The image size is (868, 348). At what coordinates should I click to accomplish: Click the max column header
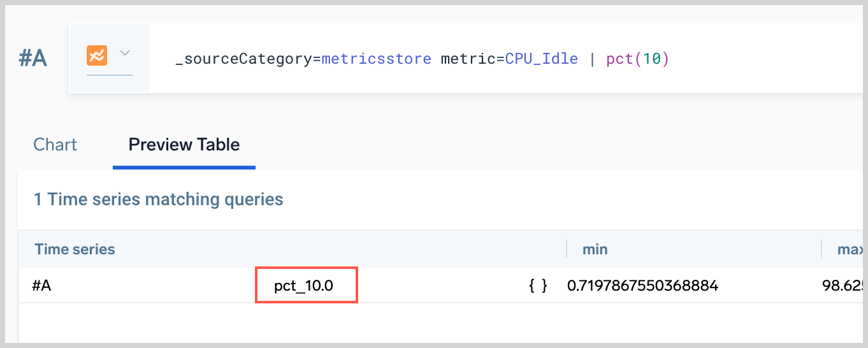click(852, 249)
